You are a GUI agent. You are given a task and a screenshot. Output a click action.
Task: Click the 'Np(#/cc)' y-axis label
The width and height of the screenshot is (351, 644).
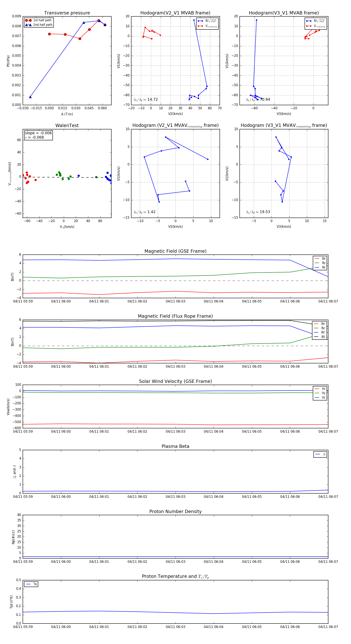point(13,537)
